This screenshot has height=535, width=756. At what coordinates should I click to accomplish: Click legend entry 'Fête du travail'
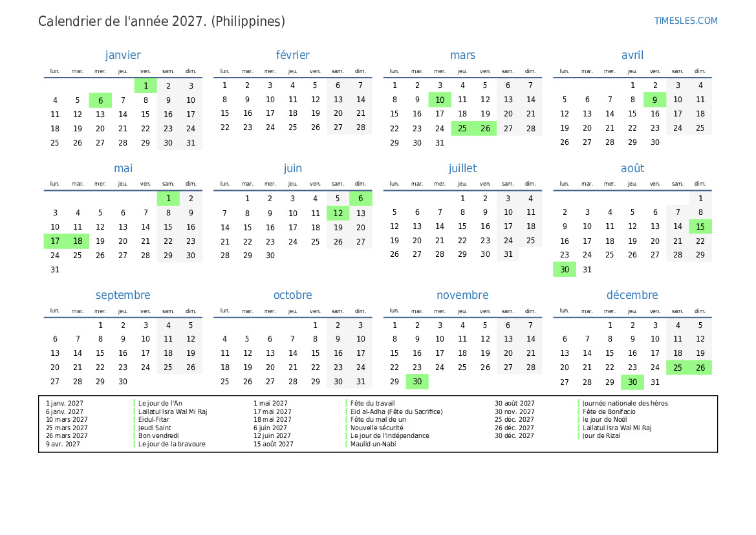373,403
